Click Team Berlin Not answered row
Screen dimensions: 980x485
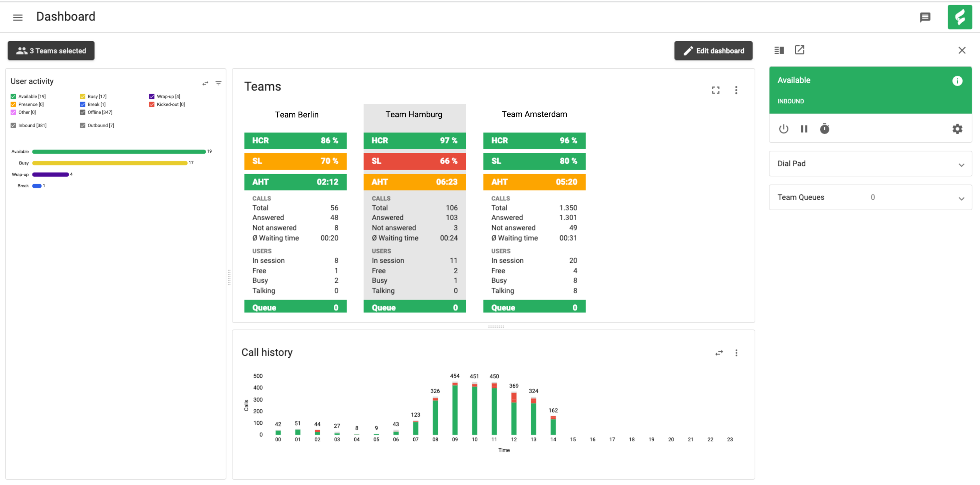295,228
